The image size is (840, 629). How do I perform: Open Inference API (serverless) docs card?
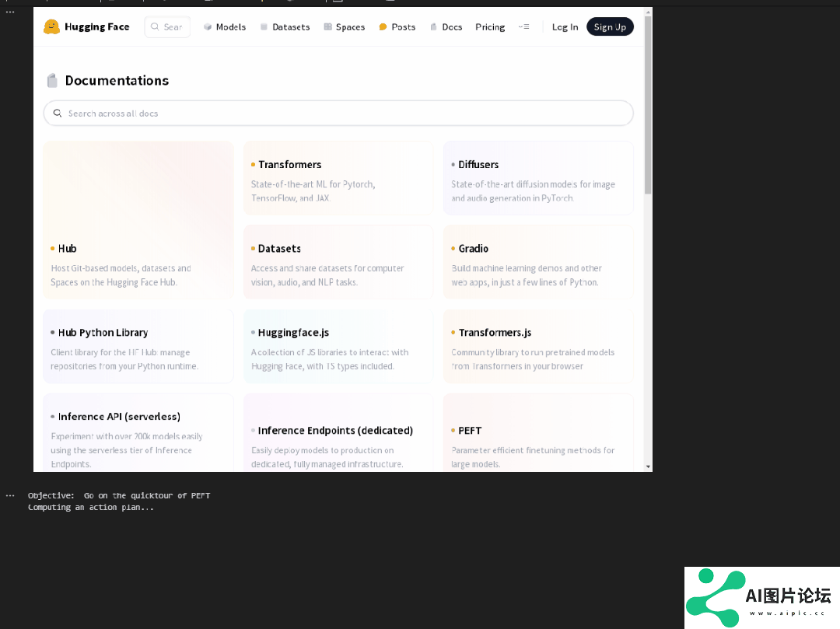[138, 433]
